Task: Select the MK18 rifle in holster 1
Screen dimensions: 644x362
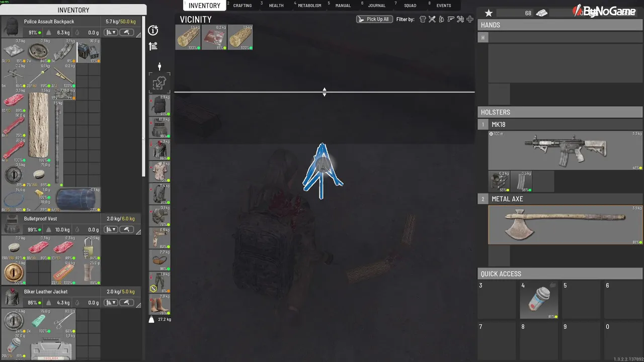Action: pos(566,150)
